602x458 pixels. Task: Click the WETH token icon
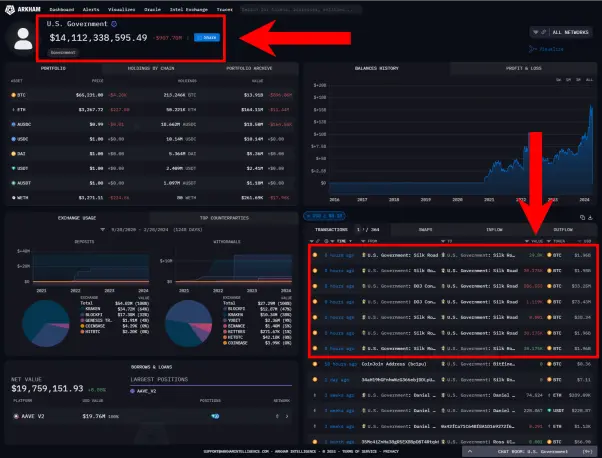[13, 198]
